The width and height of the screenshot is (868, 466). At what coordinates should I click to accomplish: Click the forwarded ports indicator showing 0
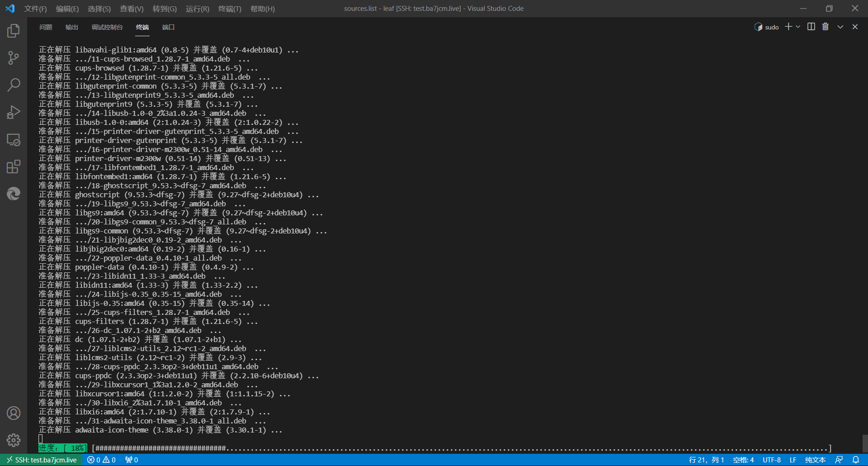point(132,460)
